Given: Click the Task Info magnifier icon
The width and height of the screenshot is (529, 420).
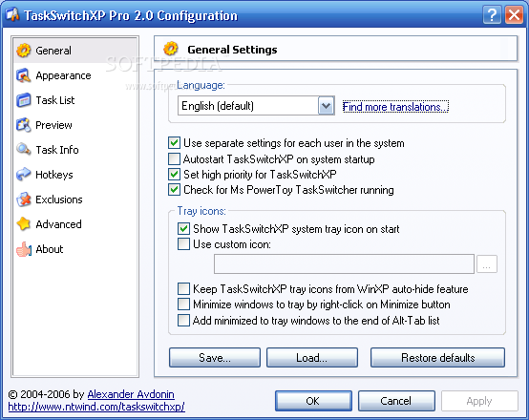Looking at the screenshot, I should (24, 150).
